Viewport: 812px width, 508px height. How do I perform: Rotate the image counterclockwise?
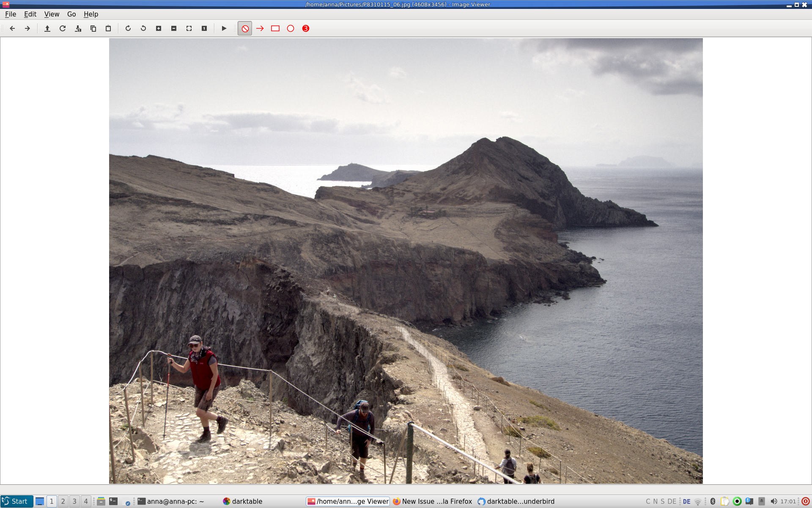[143, 28]
